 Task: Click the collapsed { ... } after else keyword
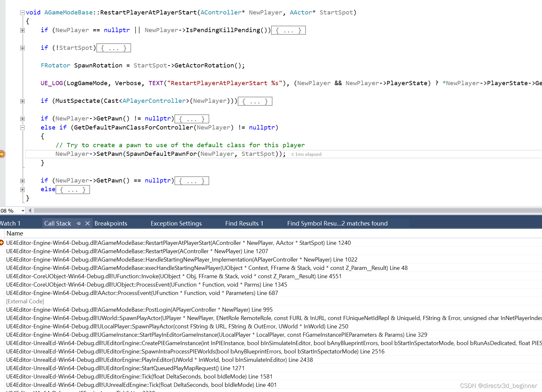[73, 190]
